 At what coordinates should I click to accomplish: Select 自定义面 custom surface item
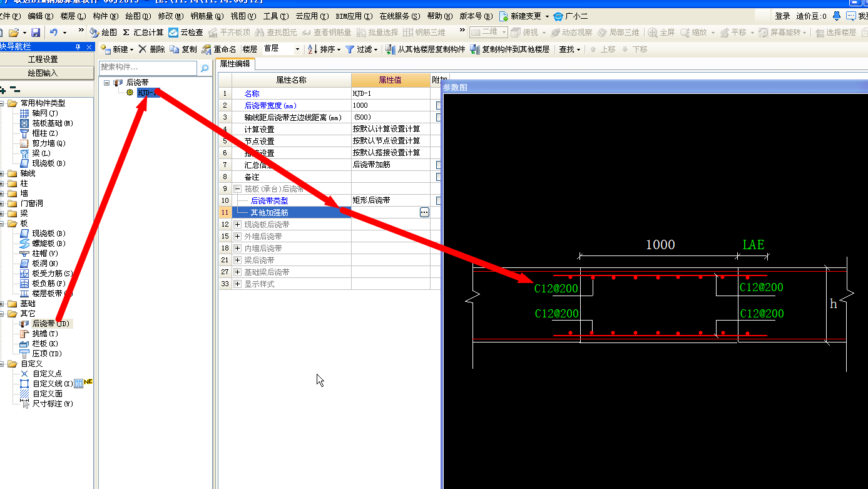[x=47, y=394]
